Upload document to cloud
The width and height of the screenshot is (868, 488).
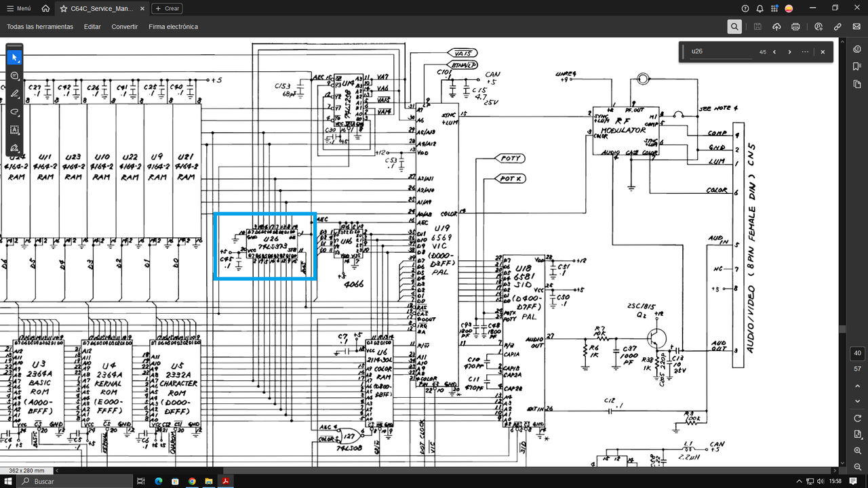tap(776, 26)
